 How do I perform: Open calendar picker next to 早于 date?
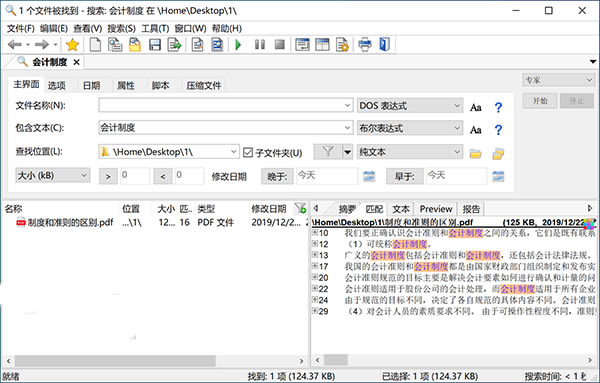pyautogui.click(x=498, y=176)
